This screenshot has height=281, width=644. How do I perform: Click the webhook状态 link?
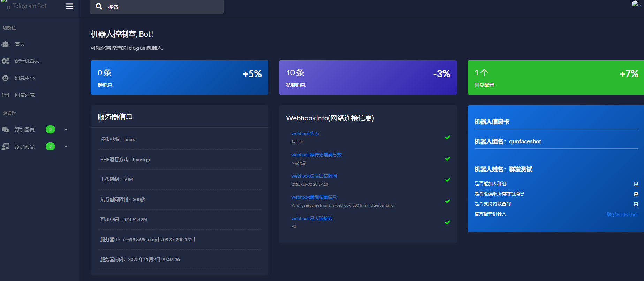(x=305, y=134)
